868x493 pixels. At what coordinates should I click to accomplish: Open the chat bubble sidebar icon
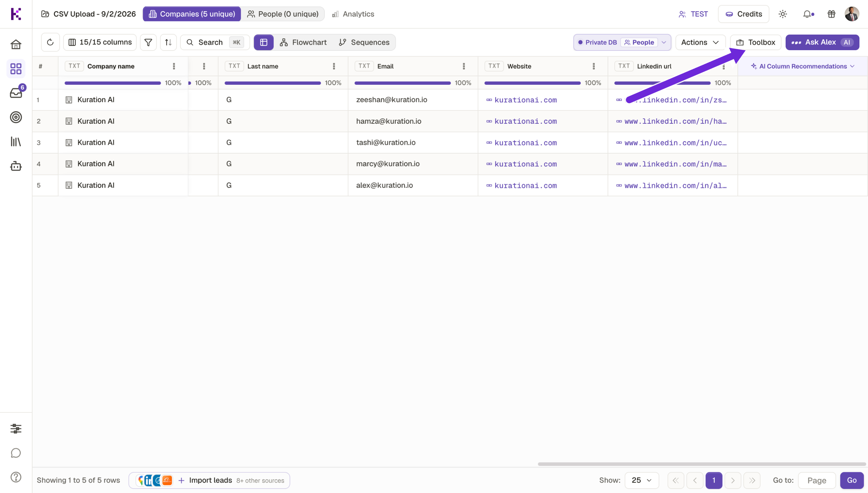[x=16, y=453]
